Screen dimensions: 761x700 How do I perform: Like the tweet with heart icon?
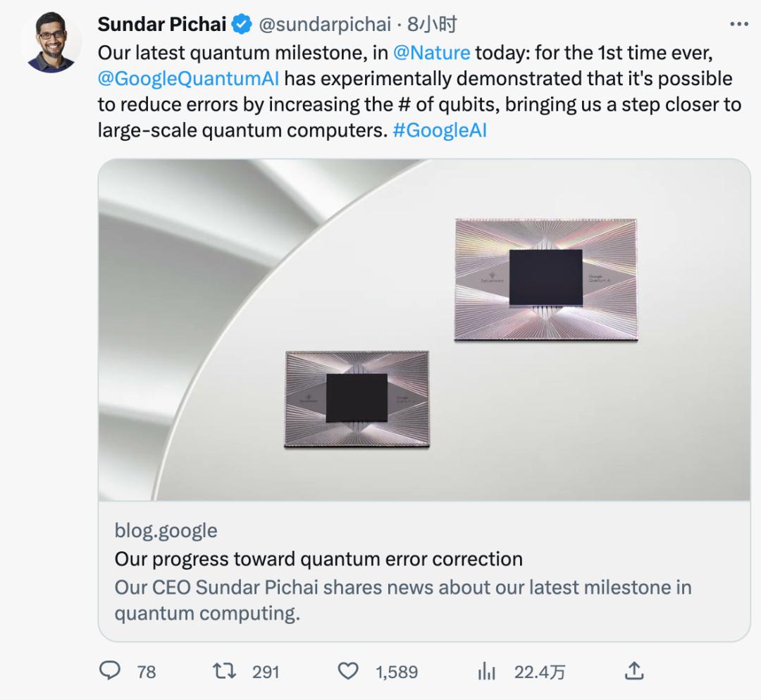point(348,670)
